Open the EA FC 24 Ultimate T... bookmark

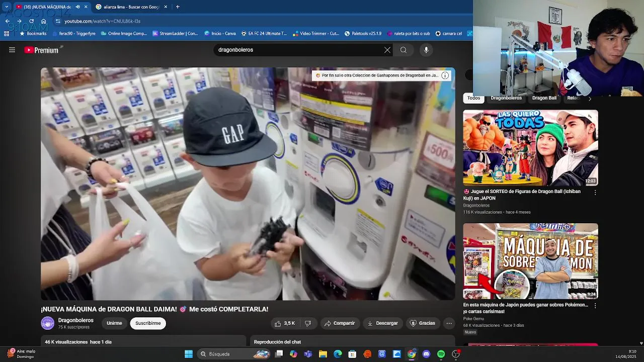264,34
